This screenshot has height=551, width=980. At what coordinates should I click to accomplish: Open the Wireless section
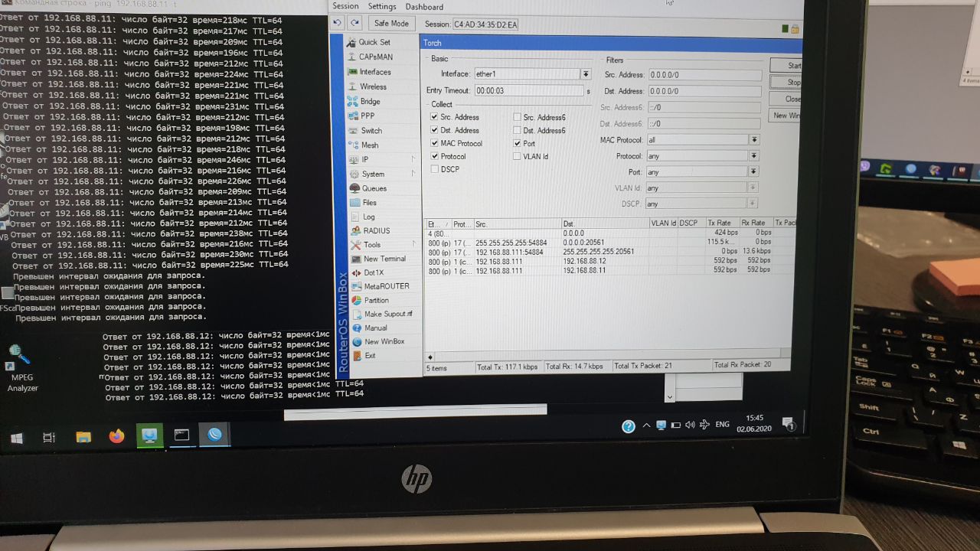coord(373,86)
